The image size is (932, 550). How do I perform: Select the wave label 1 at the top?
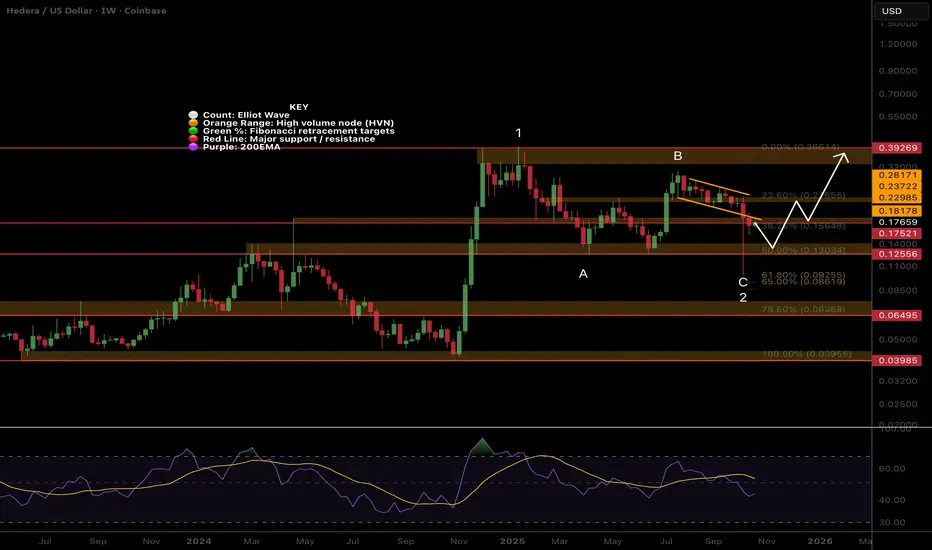[x=518, y=133]
